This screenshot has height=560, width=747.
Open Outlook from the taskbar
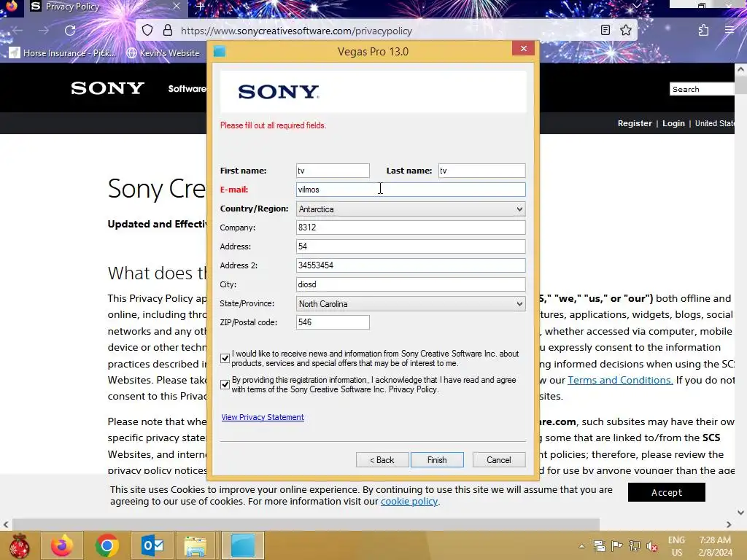coord(152,545)
